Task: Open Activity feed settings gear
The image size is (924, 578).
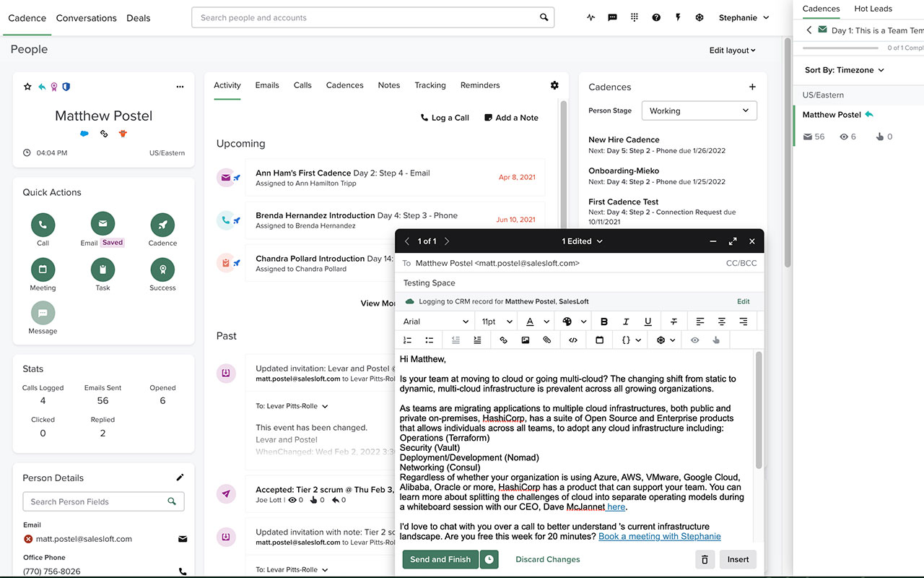Action: (x=554, y=85)
